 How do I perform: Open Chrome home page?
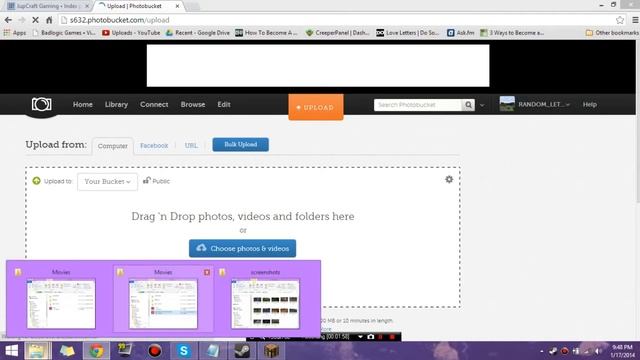coord(49,20)
